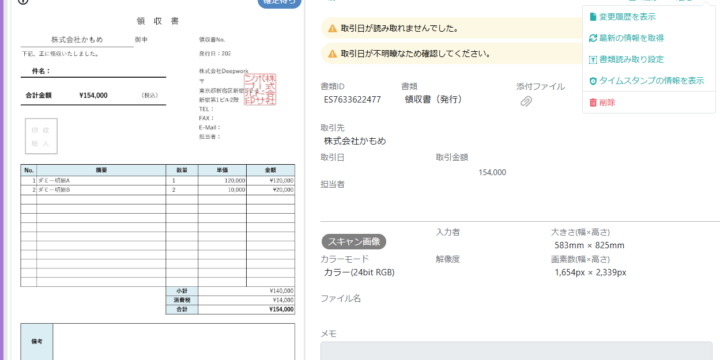Image resolution: width=720 pixels, height=360 pixels.
Task: Click the red trash icon beside 削除
Action: coord(593,103)
